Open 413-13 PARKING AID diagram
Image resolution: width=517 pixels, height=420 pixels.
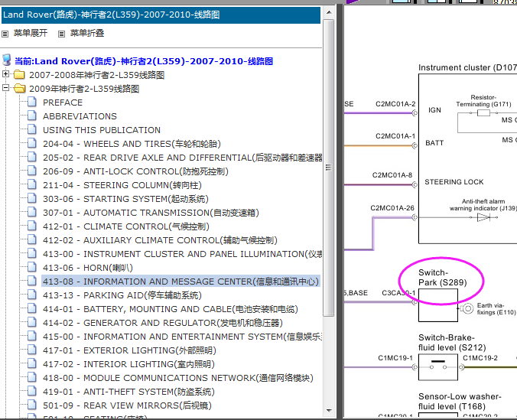click(x=122, y=295)
